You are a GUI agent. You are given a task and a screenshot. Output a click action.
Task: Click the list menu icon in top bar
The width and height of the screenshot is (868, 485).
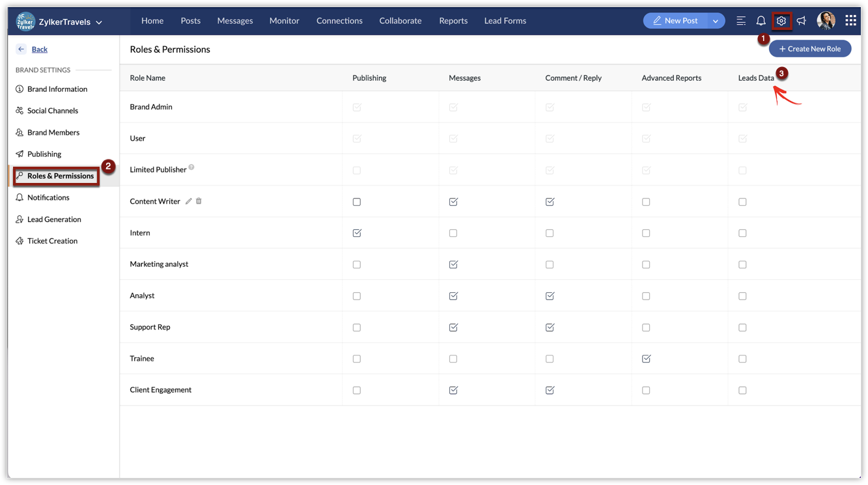741,21
